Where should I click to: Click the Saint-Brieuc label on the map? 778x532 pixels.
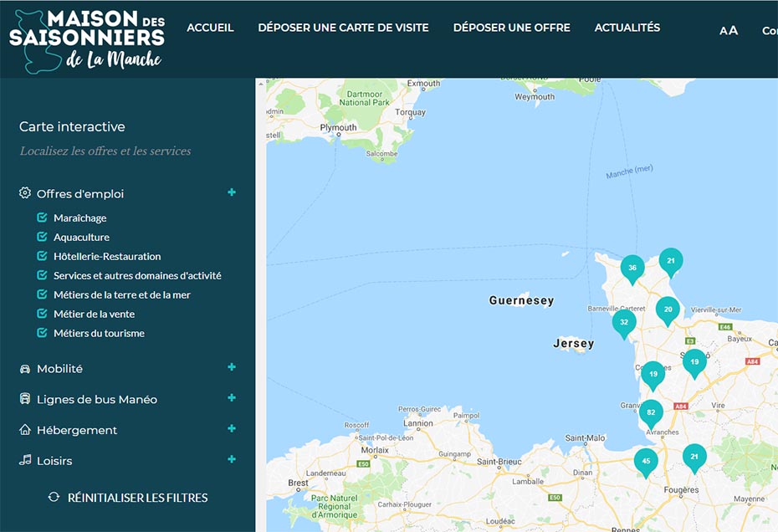499,462
